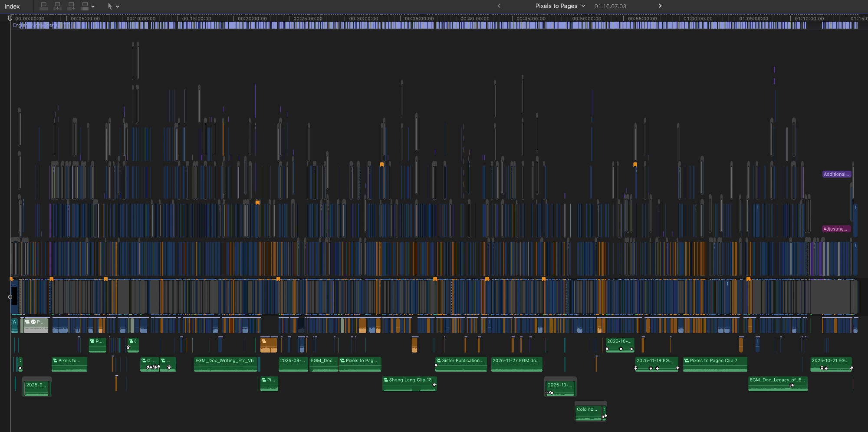Image resolution: width=868 pixels, height=432 pixels.
Task: Open the edit options dropdown beside overwrite
Action: 93,7
